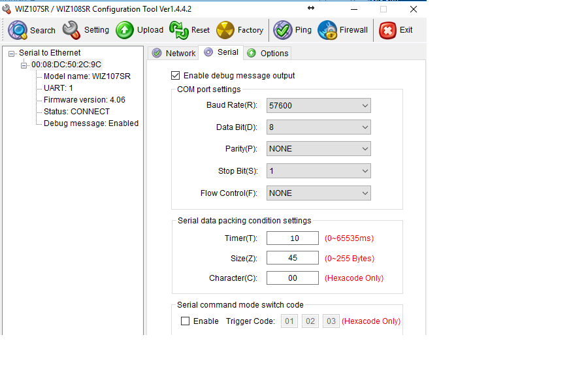This screenshot has width=588, height=369.
Task: Select Firmware version: 4.06 row
Action: [x=84, y=100]
